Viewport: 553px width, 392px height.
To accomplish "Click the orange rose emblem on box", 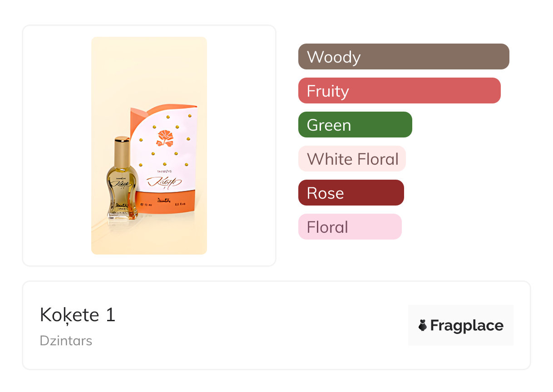I will pyautogui.click(x=165, y=138).
